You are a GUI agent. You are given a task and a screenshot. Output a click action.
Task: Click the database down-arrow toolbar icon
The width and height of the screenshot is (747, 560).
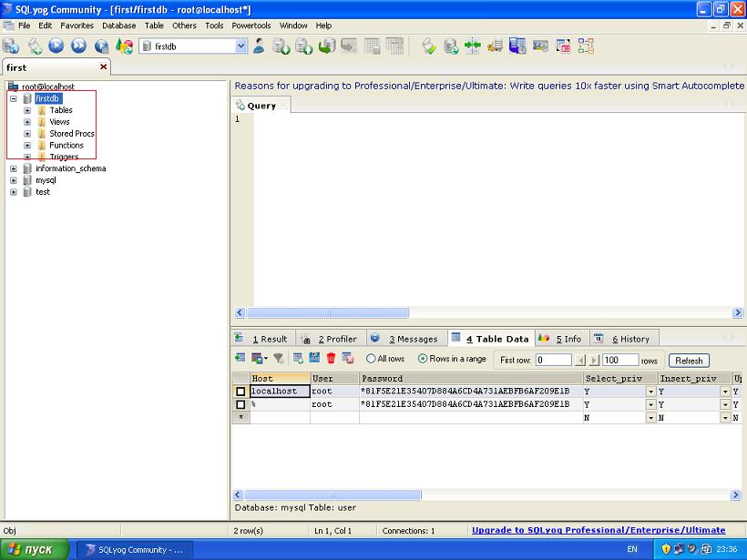click(281, 46)
